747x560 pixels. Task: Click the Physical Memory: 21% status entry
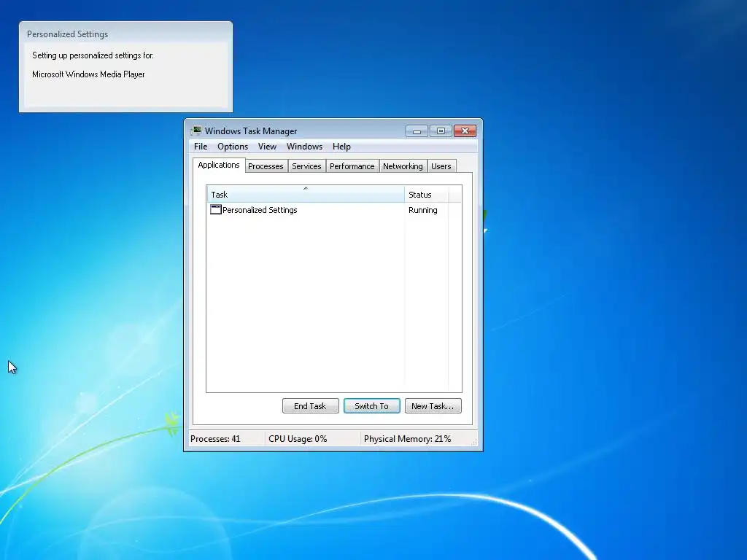pos(407,439)
